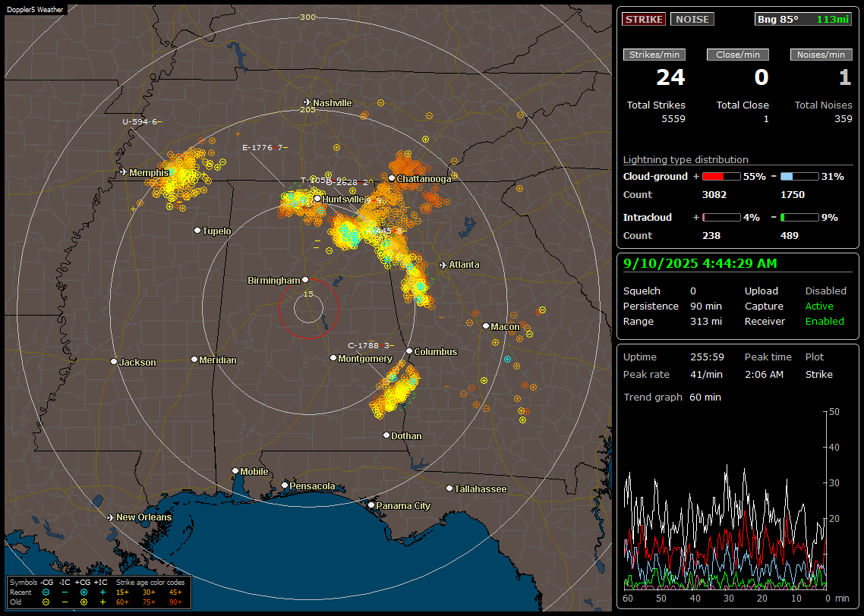The image size is (864, 616).
Task: Click the negative cloud-ground count 1750
Action: [x=793, y=195]
